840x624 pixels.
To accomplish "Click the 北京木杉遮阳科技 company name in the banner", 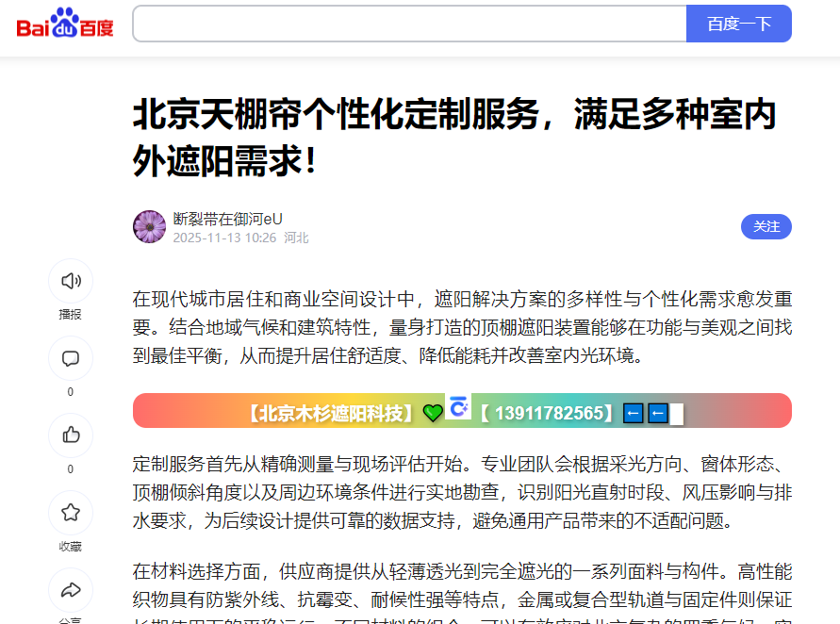I will point(329,413).
